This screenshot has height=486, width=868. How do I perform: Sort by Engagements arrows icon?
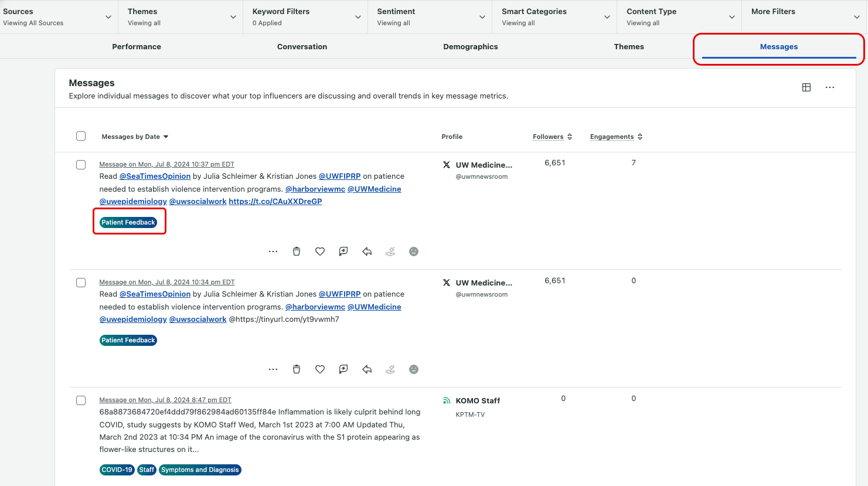(640, 137)
